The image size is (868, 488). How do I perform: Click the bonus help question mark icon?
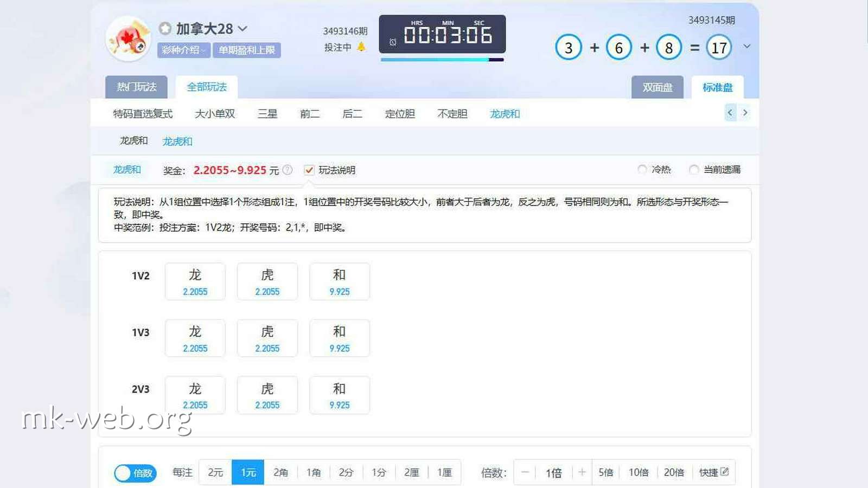click(x=288, y=170)
